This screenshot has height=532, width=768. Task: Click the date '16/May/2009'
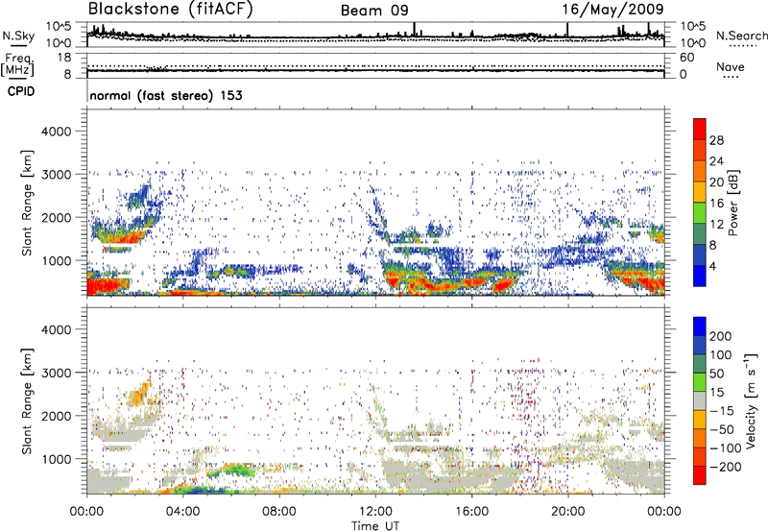click(x=612, y=10)
